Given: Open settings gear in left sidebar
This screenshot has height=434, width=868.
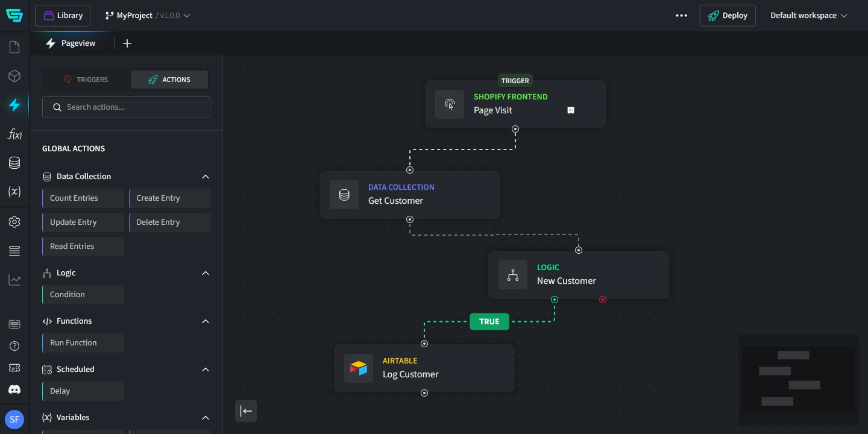Looking at the screenshot, I should pyautogui.click(x=14, y=222).
